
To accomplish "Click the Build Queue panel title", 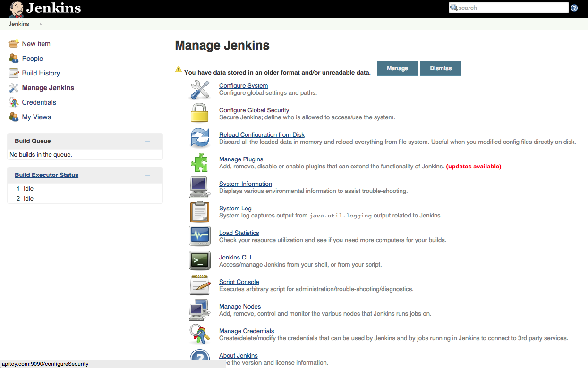I will [33, 141].
